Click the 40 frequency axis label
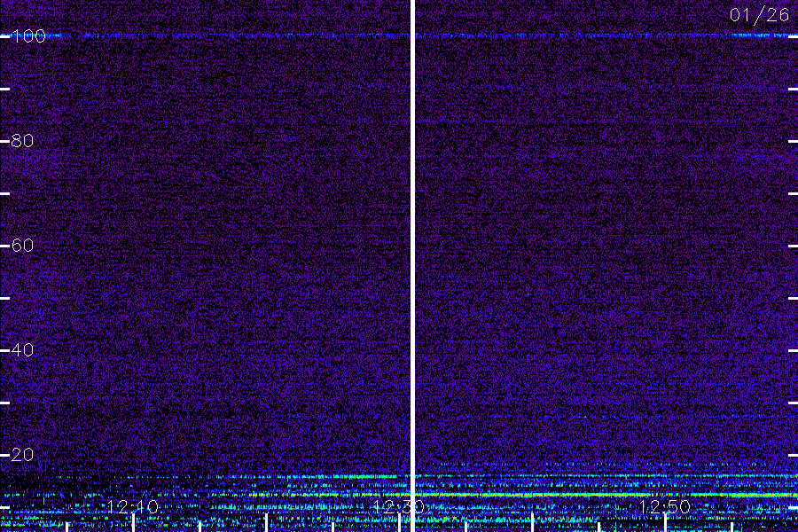The height and width of the screenshot is (532, 798). 22,350
